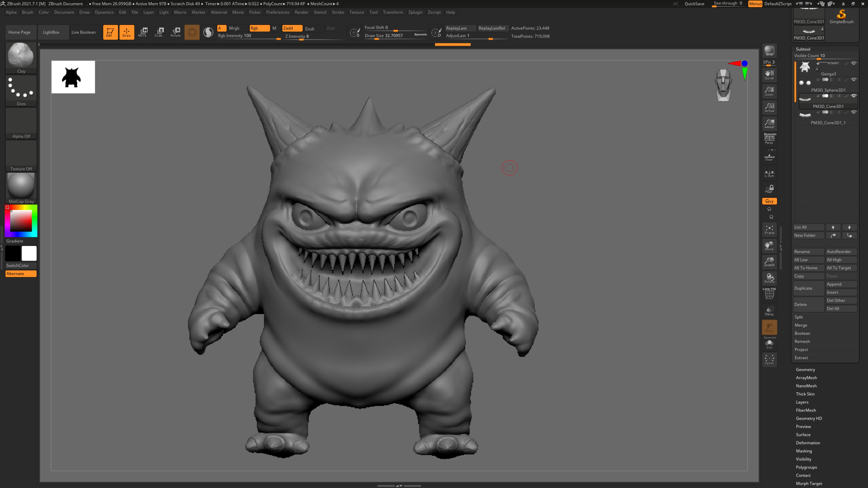868x488 pixels.
Task: Select the Genga3 subtool thumbnail
Action: (805, 67)
